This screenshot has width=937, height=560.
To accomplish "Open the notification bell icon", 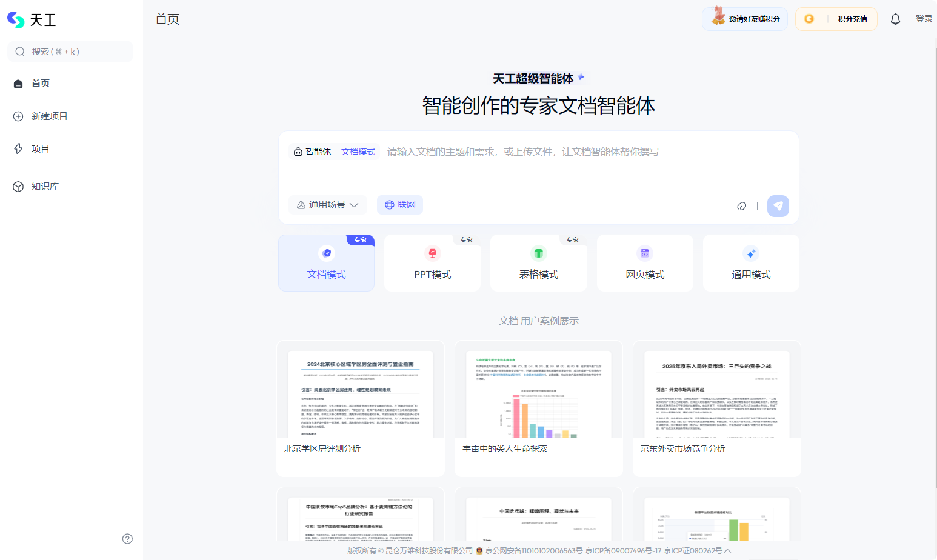I will 895,19.
